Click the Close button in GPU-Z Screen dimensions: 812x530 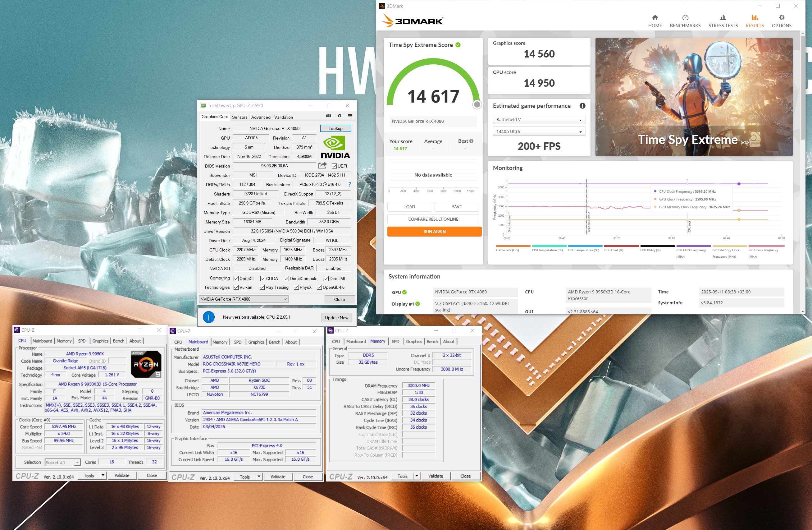339,299
